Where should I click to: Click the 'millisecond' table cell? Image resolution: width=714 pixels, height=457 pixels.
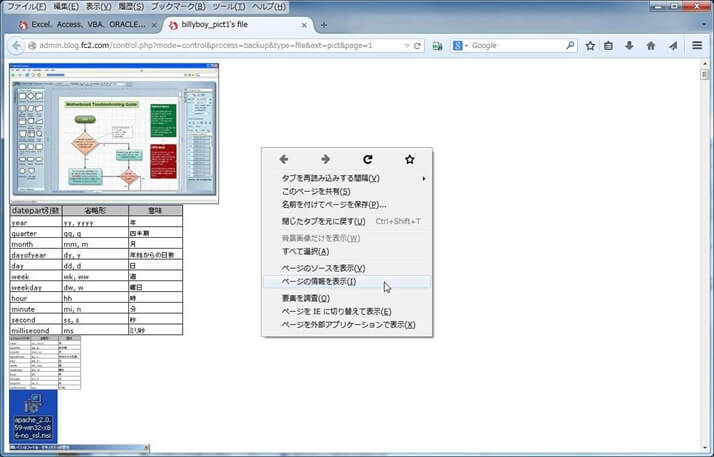tap(36, 330)
